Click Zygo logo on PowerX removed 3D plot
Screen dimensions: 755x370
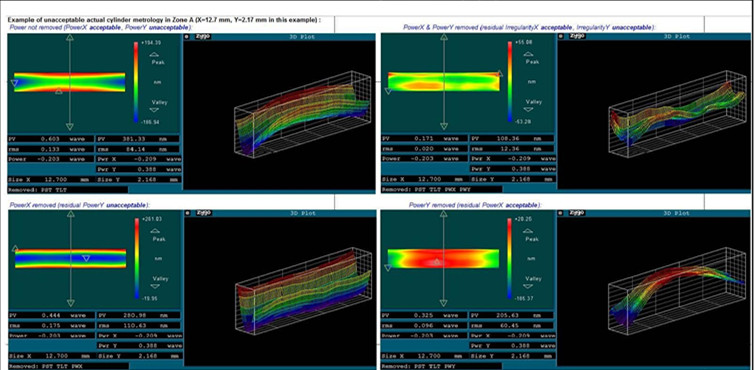204,213
